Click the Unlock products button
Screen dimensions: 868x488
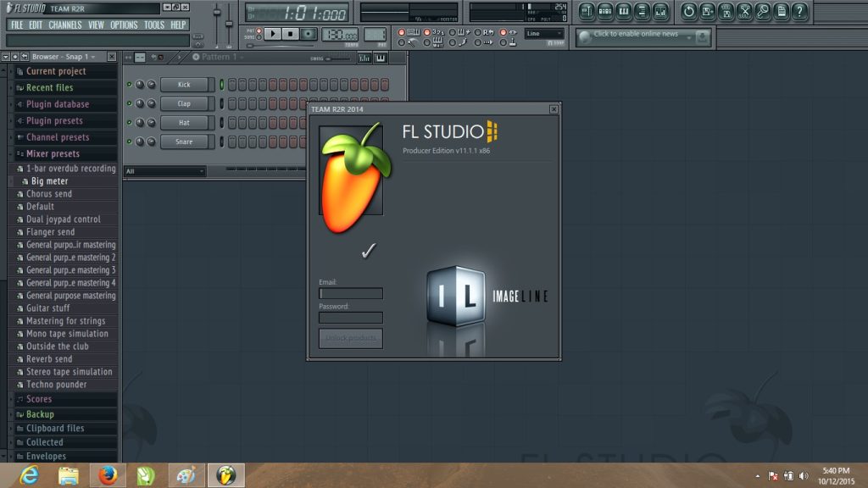point(350,338)
